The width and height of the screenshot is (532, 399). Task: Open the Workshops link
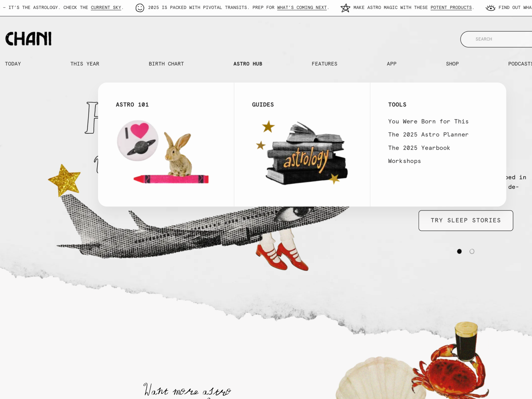click(x=404, y=161)
